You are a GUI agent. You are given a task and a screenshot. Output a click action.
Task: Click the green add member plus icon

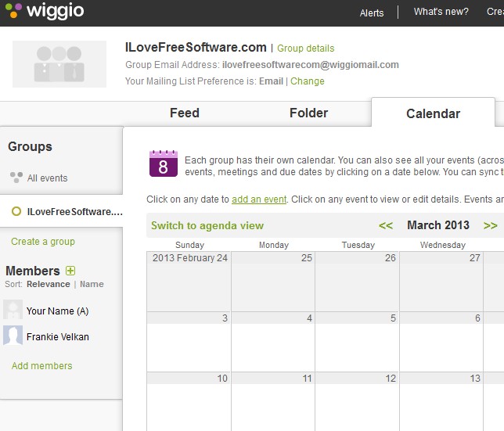[70, 271]
